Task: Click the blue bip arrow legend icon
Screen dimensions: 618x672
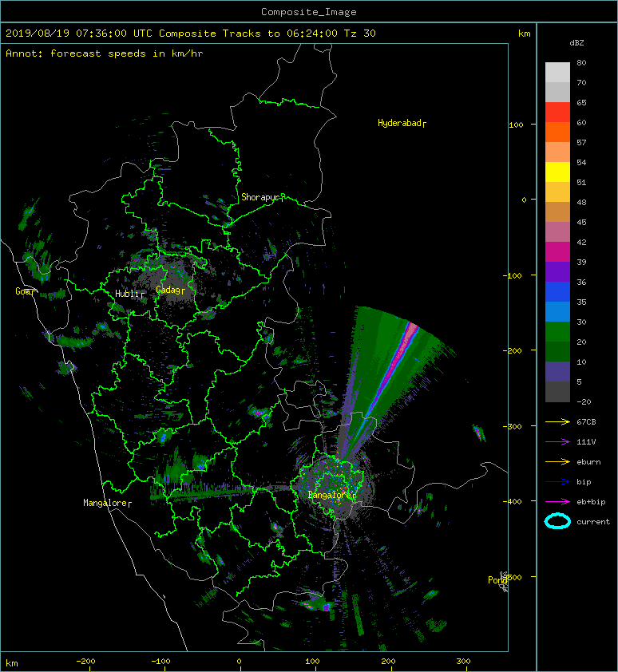Action: coord(557,482)
